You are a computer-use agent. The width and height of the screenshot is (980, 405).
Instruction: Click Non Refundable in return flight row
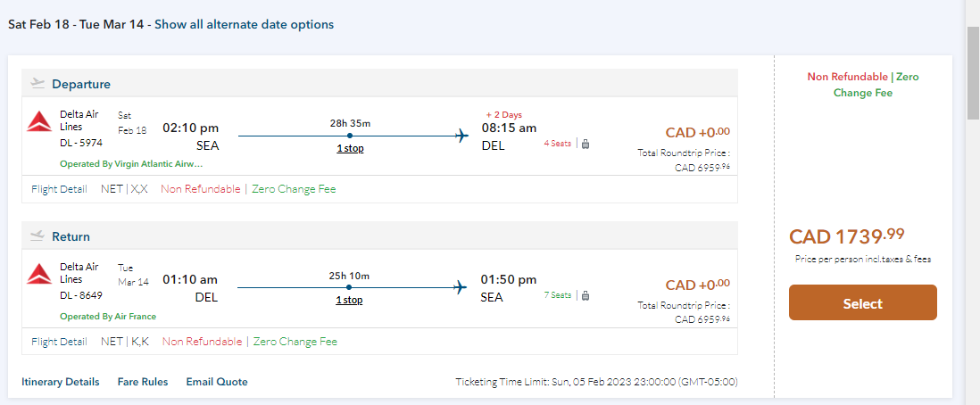(x=202, y=342)
